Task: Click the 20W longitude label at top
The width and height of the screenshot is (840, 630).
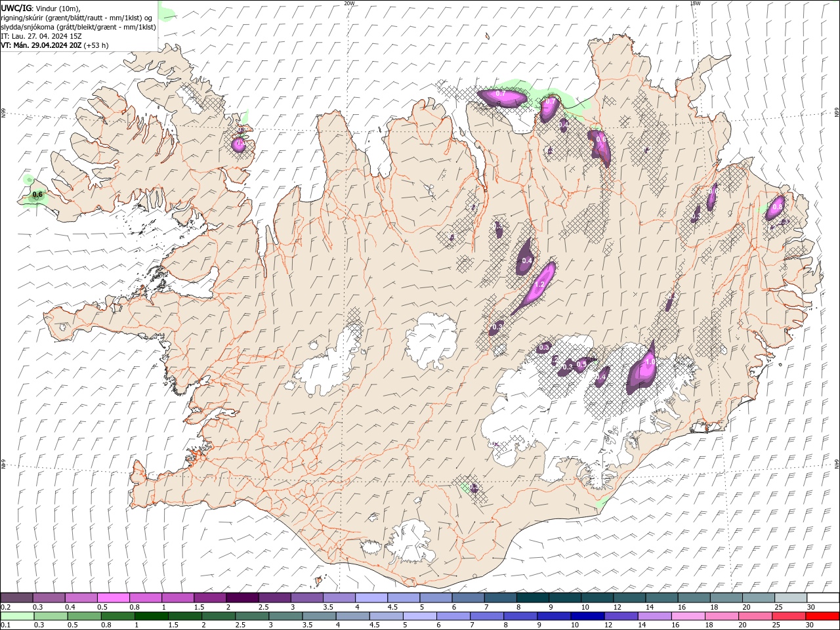Action: point(350,3)
